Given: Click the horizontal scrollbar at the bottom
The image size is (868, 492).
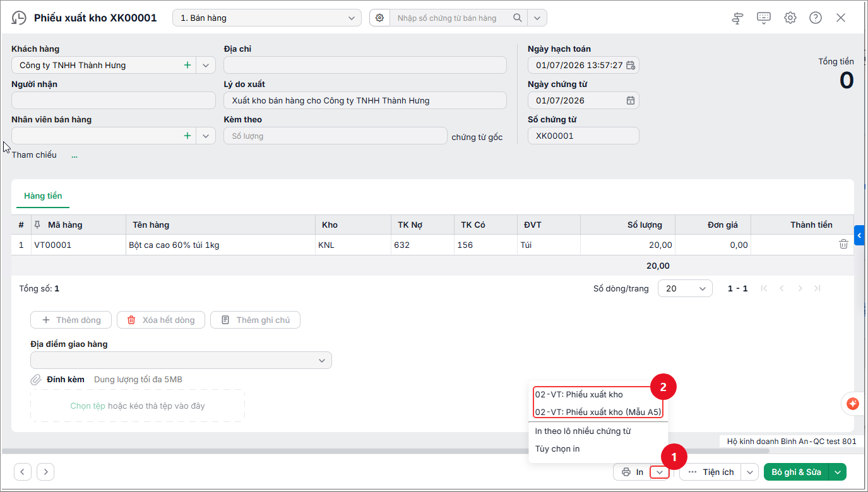Looking at the screenshot, I should click(385, 451).
